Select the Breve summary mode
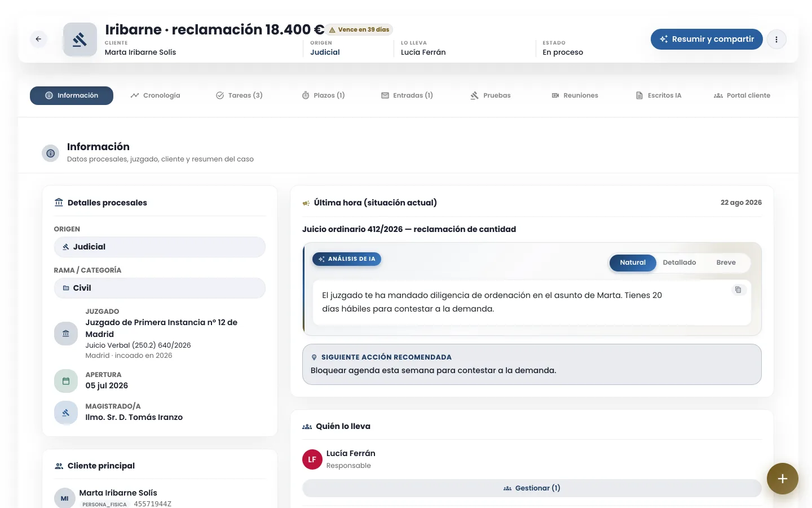Screen dimensions: 812x508 [726, 262]
